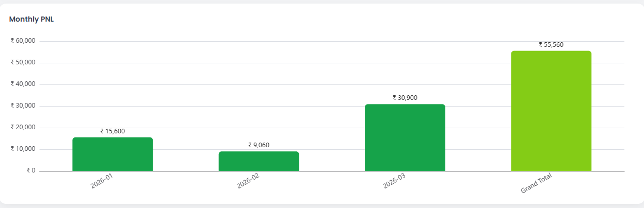Click the 2026-03 x-axis label

click(x=394, y=181)
